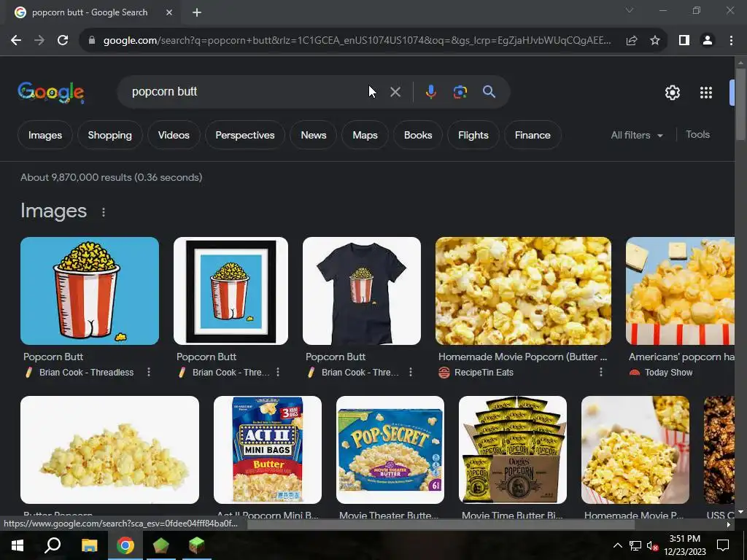Open Windows Start menu
Image resolution: width=747 pixels, height=560 pixels.
coord(18,545)
